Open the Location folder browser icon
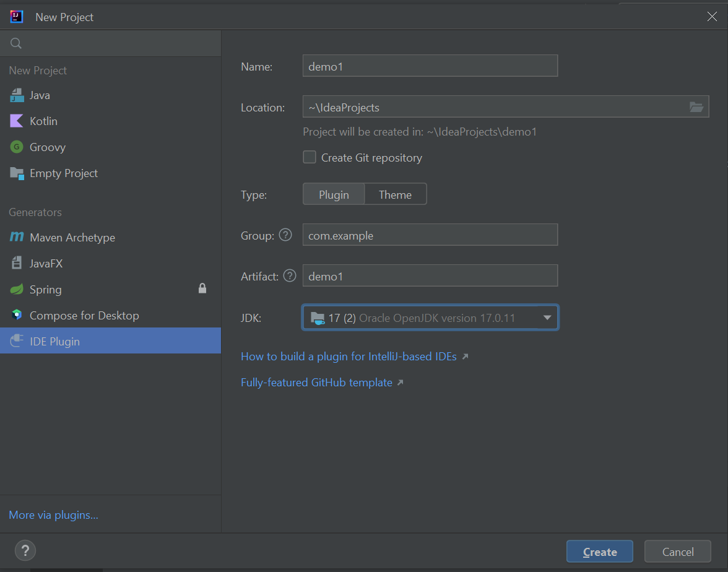Screen dimensions: 728x572 coord(697,106)
